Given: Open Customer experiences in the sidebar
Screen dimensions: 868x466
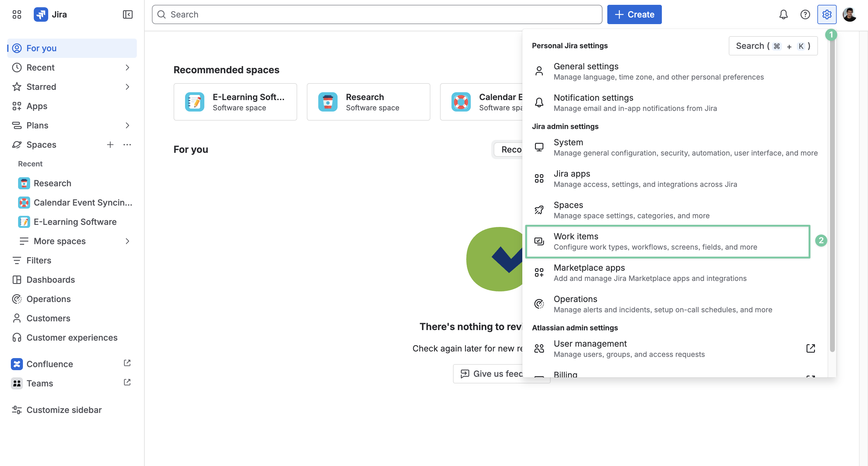Looking at the screenshot, I should pos(72,338).
